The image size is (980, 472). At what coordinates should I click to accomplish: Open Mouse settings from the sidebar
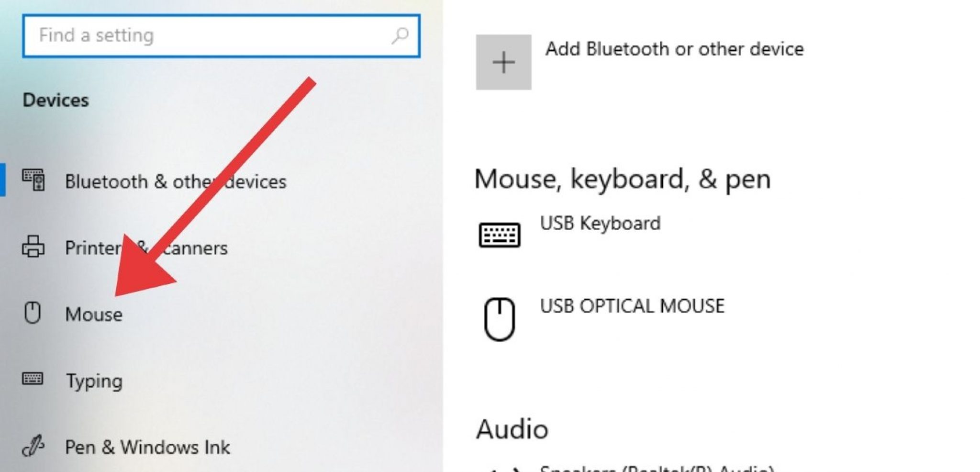click(x=93, y=315)
